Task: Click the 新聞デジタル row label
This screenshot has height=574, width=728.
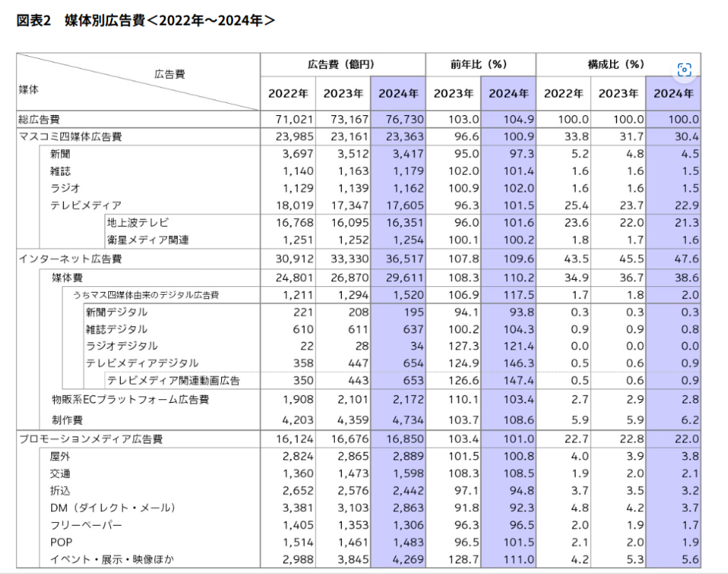Action: (x=117, y=311)
